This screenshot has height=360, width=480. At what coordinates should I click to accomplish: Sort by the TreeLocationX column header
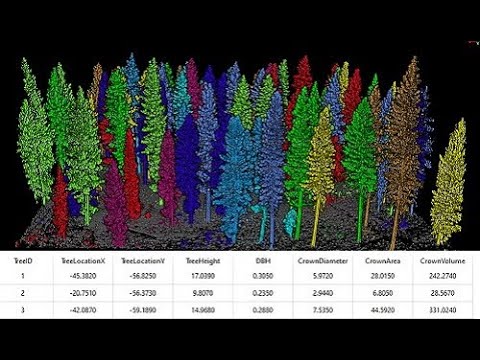[83, 261]
